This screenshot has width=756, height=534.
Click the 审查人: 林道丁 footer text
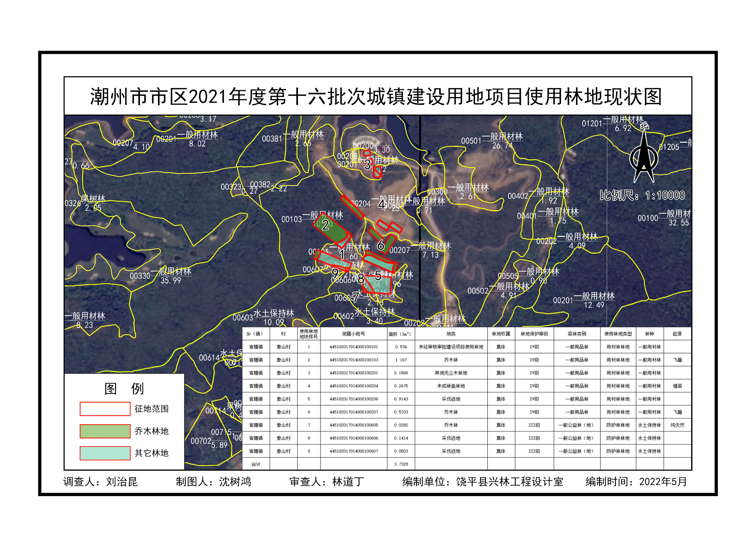click(327, 482)
